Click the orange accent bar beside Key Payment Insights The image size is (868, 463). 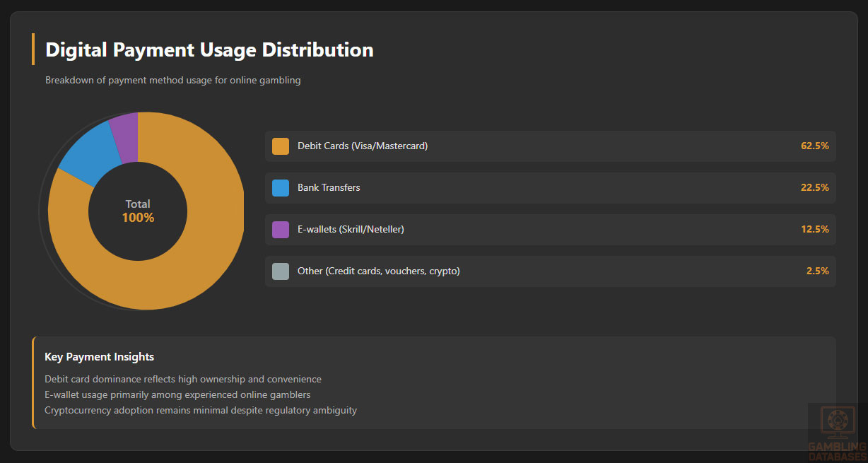tap(33, 383)
